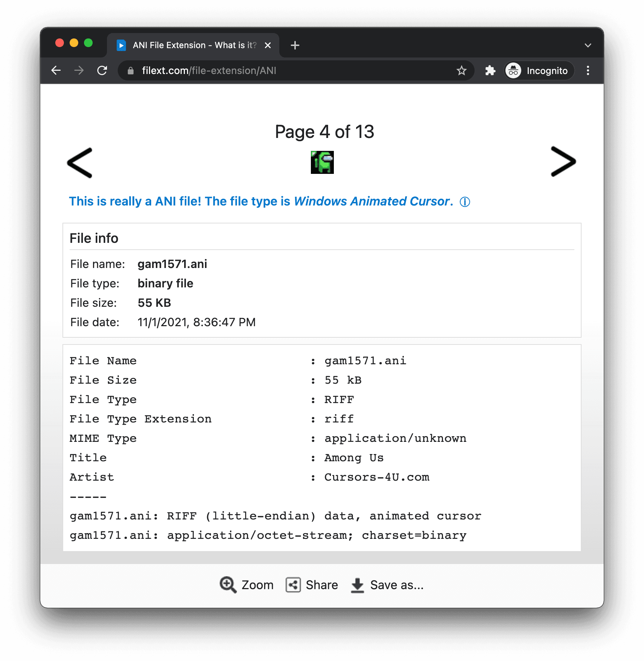
Task: Reload the page with the refresh icon
Action: [102, 70]
